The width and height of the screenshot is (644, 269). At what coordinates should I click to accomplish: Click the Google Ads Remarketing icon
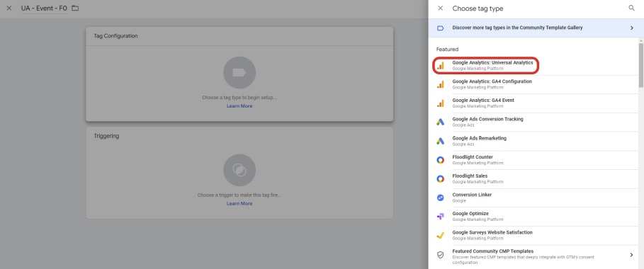coord(440,141)
